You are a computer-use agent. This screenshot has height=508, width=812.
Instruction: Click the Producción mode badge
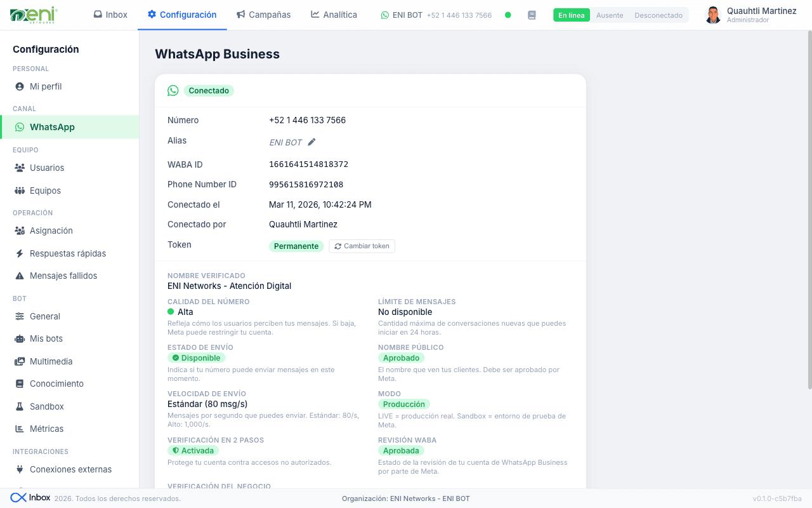404,404
